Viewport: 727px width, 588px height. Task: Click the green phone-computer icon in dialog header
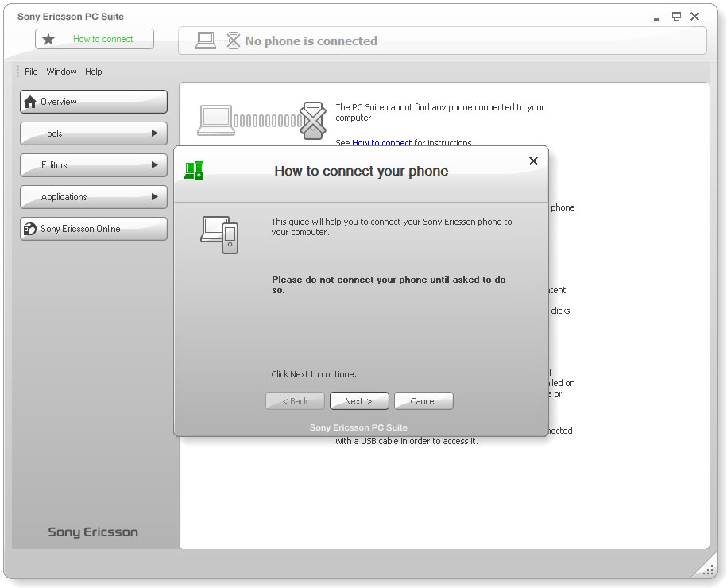tap(195, 171)
